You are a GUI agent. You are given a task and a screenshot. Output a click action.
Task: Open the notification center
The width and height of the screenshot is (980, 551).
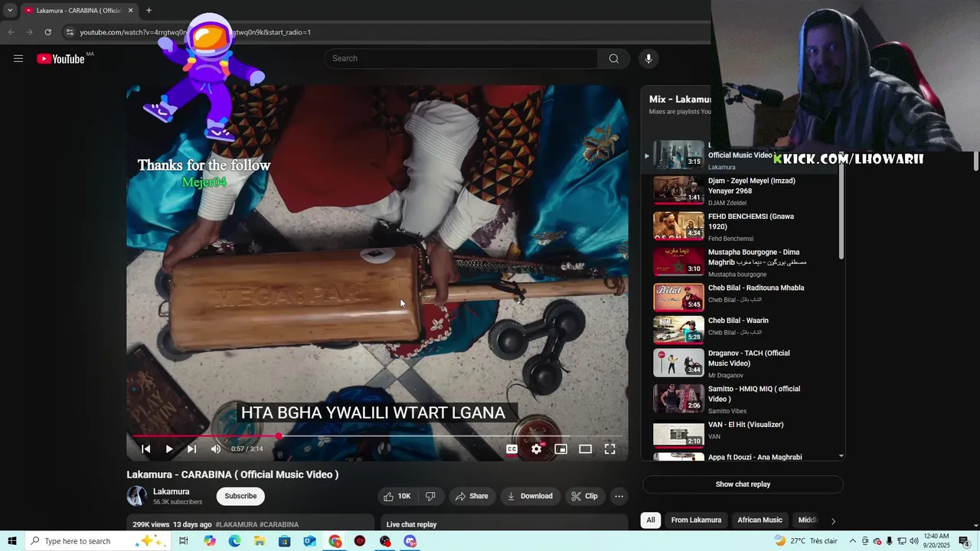[964, 541]
